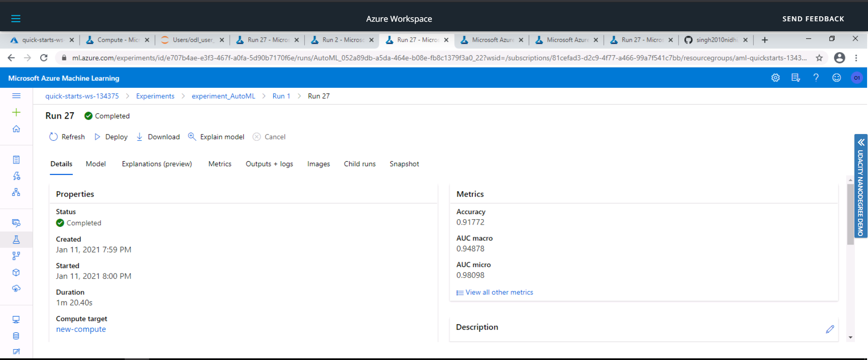The image size is (868, 360).
Task: Click the Refresh button for Run 27
Action: 67,137
